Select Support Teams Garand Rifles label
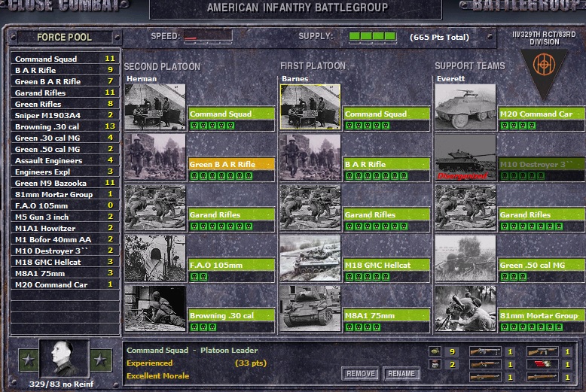Screen dimensions: 586x392 coord(542,214)
